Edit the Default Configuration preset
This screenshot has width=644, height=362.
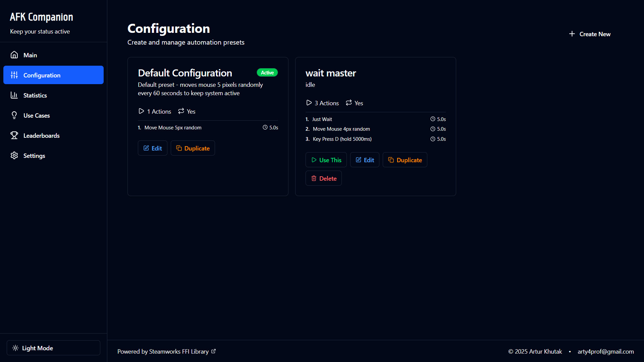tap(153, 148)
